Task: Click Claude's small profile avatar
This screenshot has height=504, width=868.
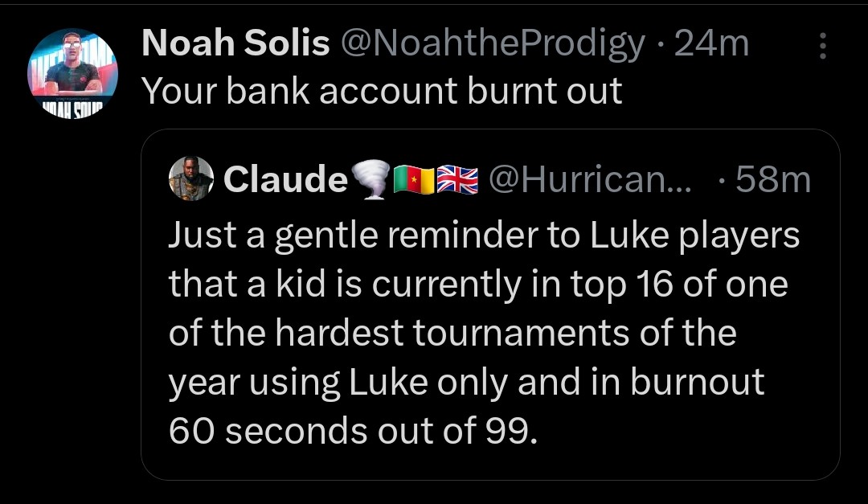Action: (x=191, y=178)
